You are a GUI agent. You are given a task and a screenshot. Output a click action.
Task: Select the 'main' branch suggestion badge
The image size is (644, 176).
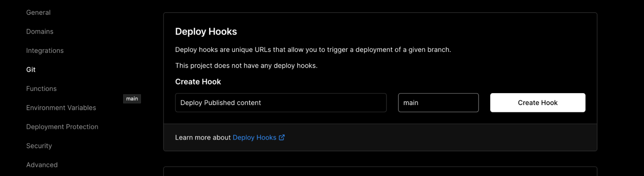click(132, 99)
